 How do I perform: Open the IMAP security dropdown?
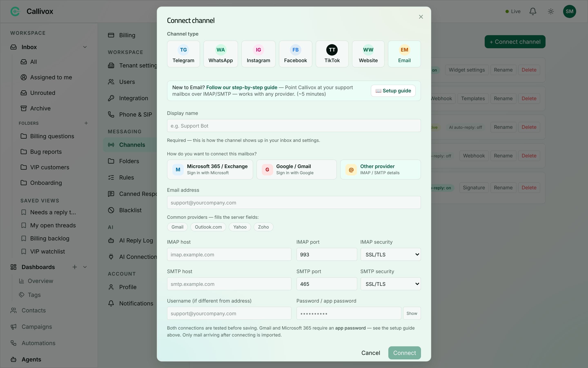click(390, 254)
